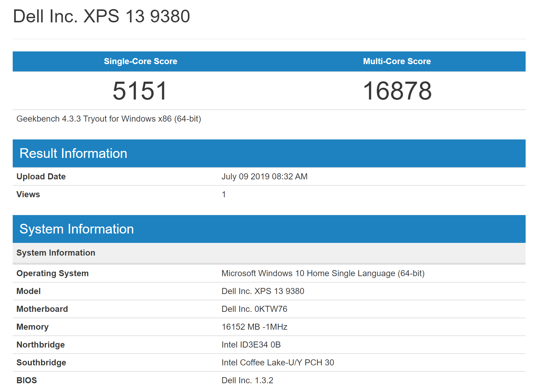Screen dimensions: 535x392
Task: Select the Geekbench 4.3.3 Tryout version text
Action: click(109, 119)
